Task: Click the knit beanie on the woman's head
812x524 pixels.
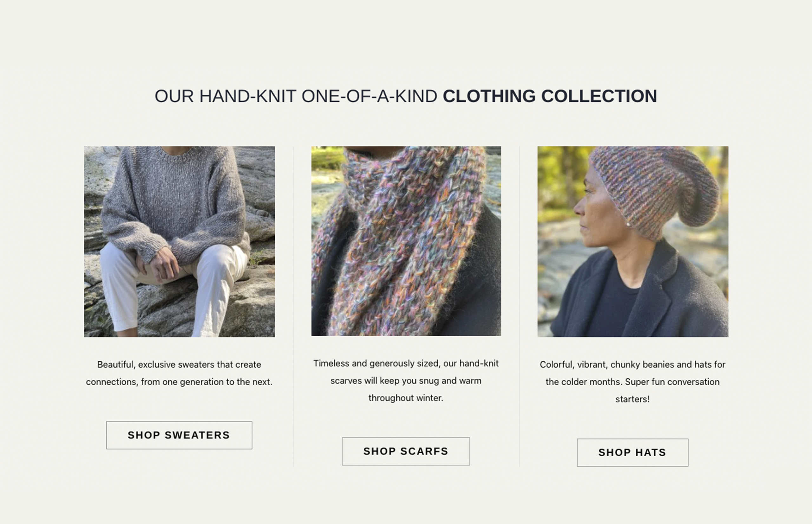Action: 655,191
